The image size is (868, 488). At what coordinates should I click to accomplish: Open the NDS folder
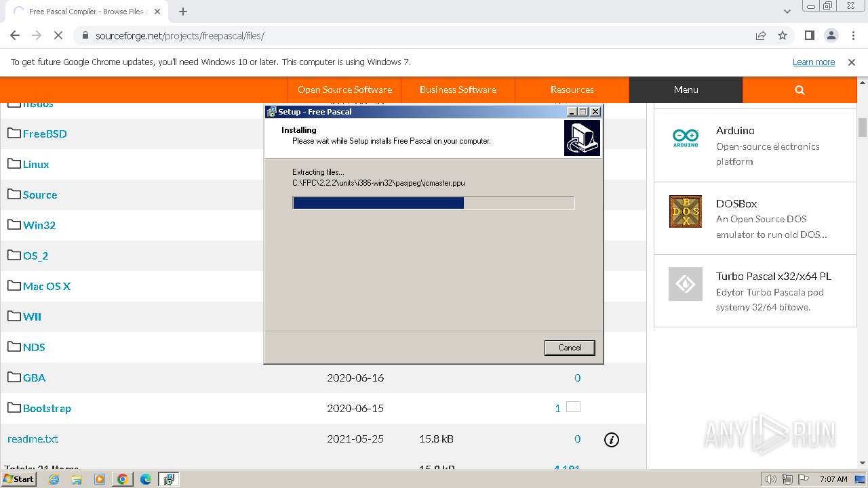(x=34, y=347)
